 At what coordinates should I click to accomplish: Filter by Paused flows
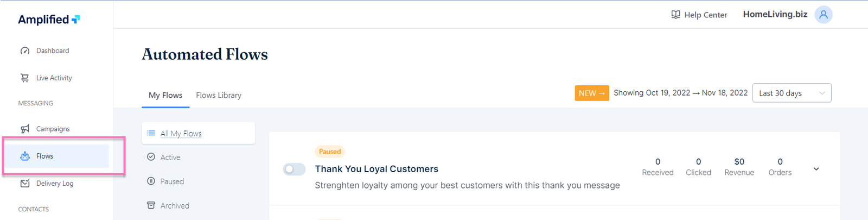click(172, 181)
